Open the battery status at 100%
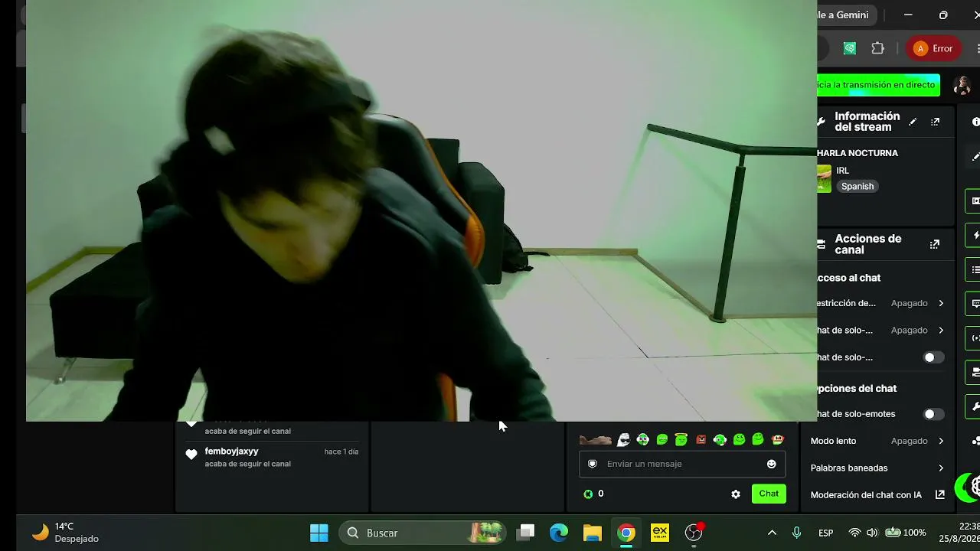980x551 pixels. point(905,533)
